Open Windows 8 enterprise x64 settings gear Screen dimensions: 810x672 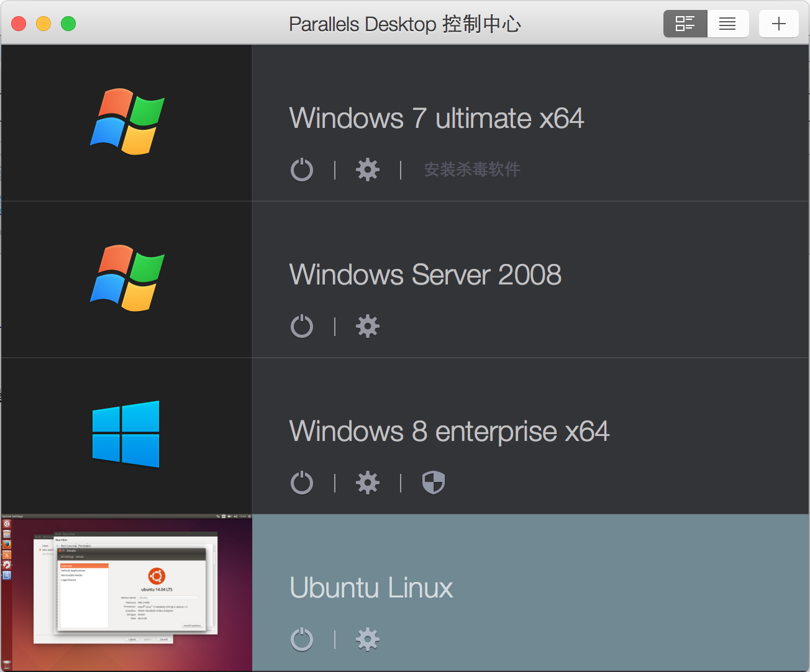point(368,483)
